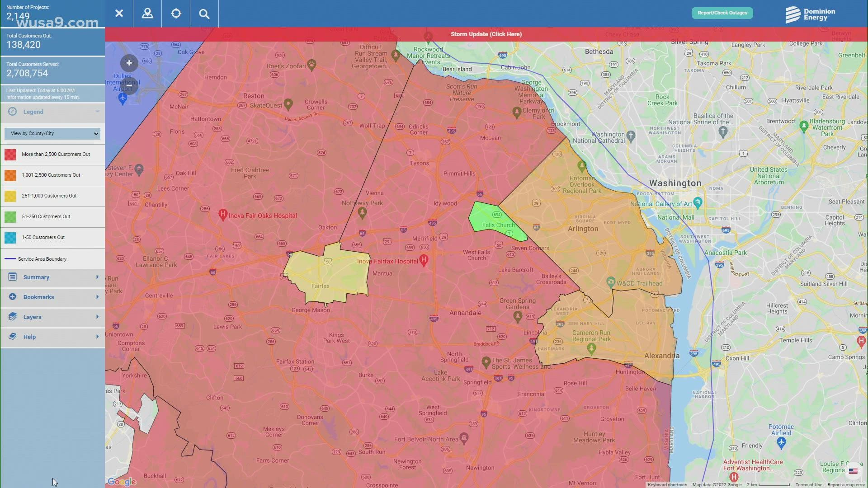The width and height of the screenshot is (868, 488).
Task: Click the Roer's Zoofari paw marker
Action: [x=311, y=65]
